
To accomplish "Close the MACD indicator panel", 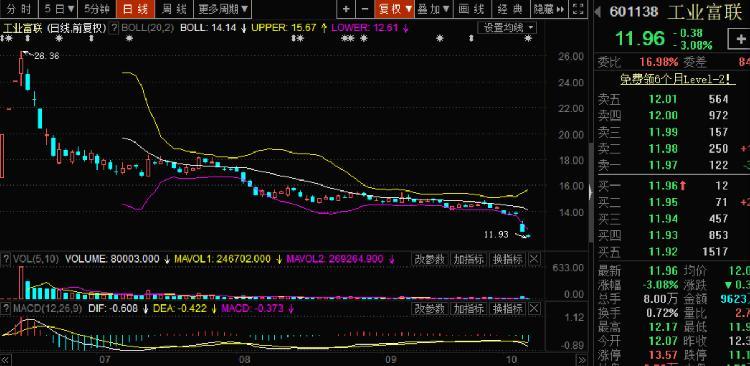I will 535,309.
